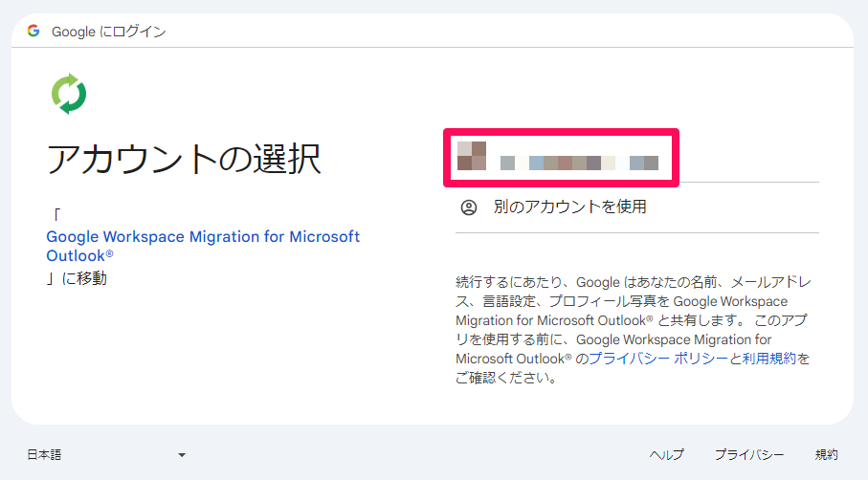Open Google Workspace Migration for Microsoft Outlook link
Image resolution: width=868 pixels, height=480 pixels.
coord(203,246)
